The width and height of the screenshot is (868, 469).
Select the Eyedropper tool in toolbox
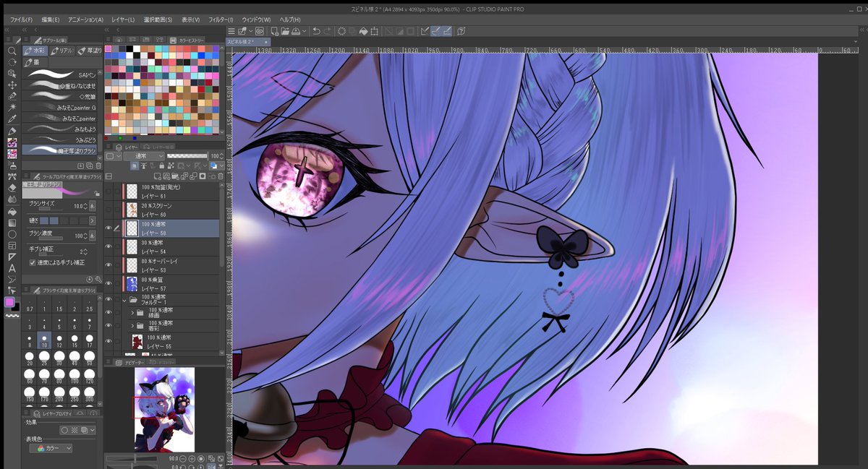[12, 119]
